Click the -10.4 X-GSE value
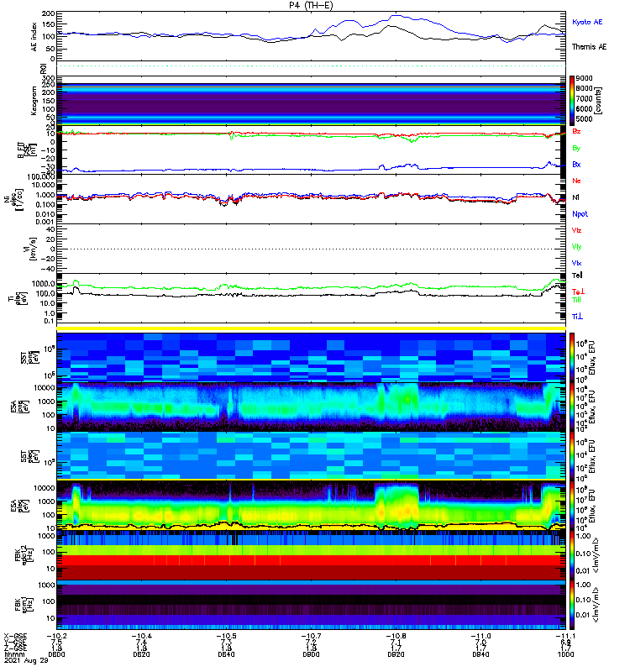The height and width of the screenshot is (672, 630). (x=141, y=636)
